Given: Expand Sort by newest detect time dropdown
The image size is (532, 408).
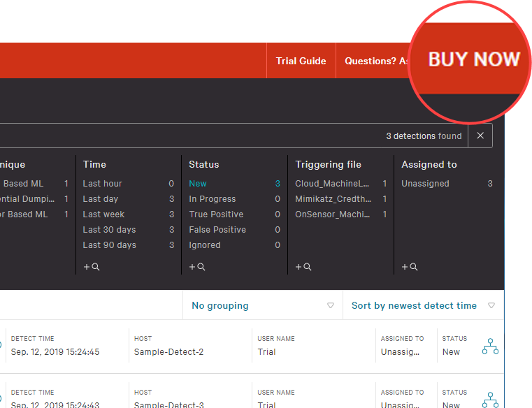Looking at the screenshot, I should pos(422,305).
